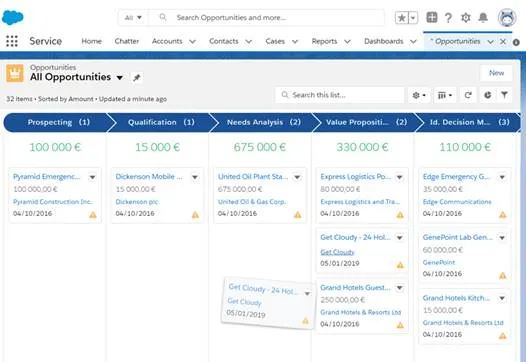Expand the Accounts tab menu chevron
This screenshot has height=362, width=526.
[193, 42]
